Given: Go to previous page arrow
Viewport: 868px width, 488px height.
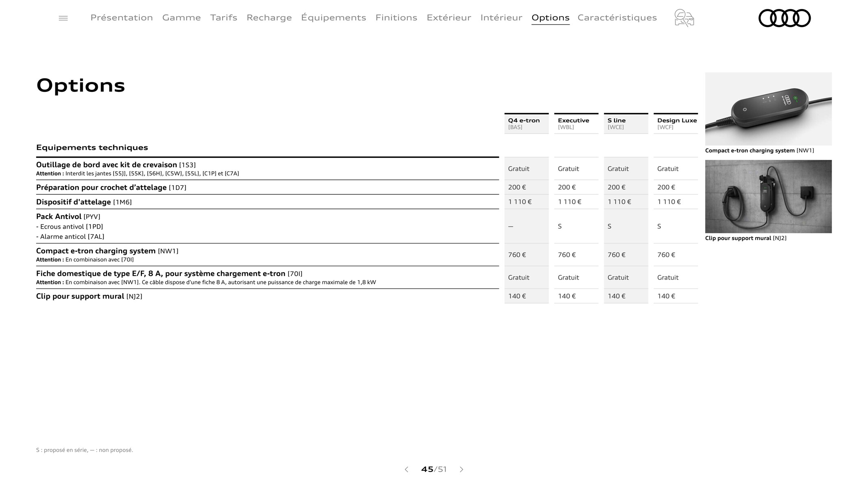Looking at the screenshot, I should tap(406, 469).
